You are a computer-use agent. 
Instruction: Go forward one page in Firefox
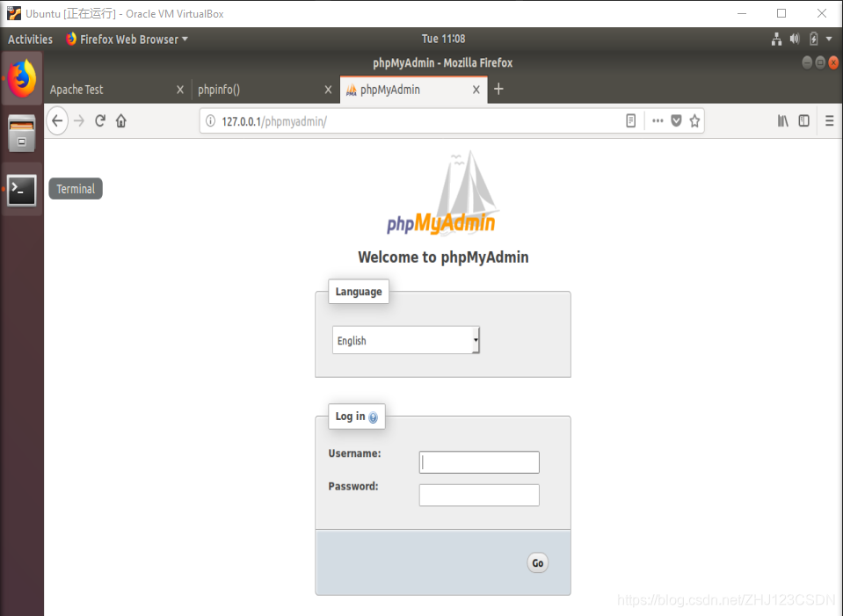[79, 121]
